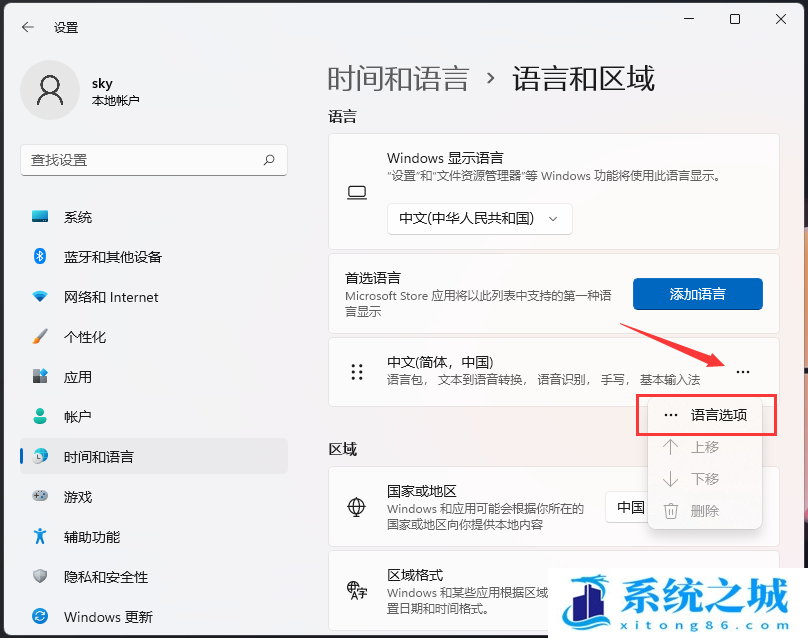The image size is (808, 638).
Task: Click the trash icon for 删除
Action: (670, 511)
